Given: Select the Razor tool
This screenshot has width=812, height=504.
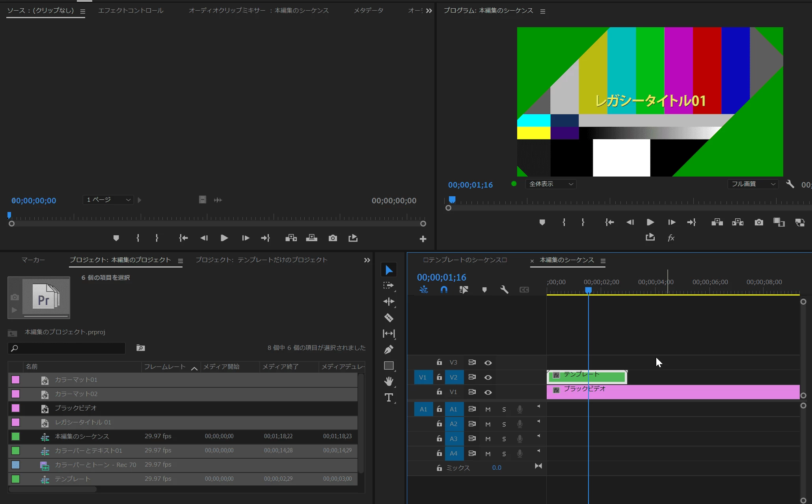Looking at the screenshot, I should coord(389,318).
